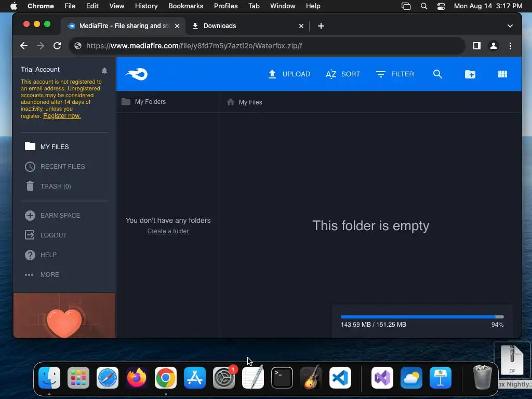Open the Chrome three-dot menu
This screenshot has width=532, height=399.
510,46
